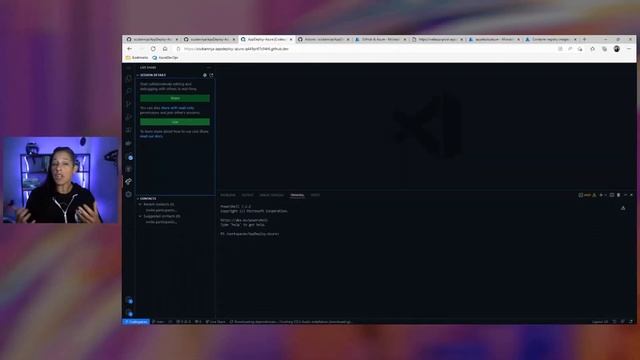Switch to the last browser tab with the Azure icon
Viewport: 640px width, 360px height.
point(551,39)
